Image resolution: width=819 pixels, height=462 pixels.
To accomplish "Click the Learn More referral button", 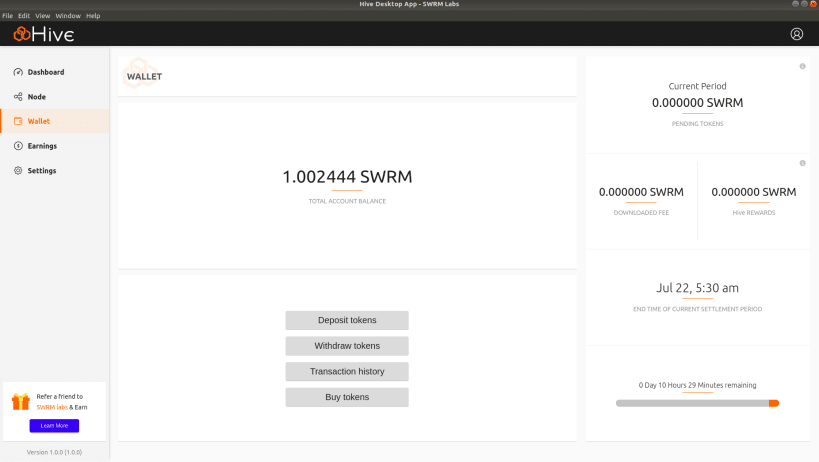I will pyautogui.click(x=54, y=425).
